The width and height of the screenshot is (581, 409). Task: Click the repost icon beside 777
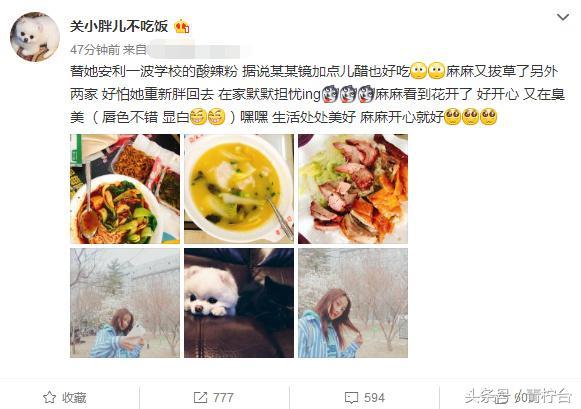coord(200,398)
